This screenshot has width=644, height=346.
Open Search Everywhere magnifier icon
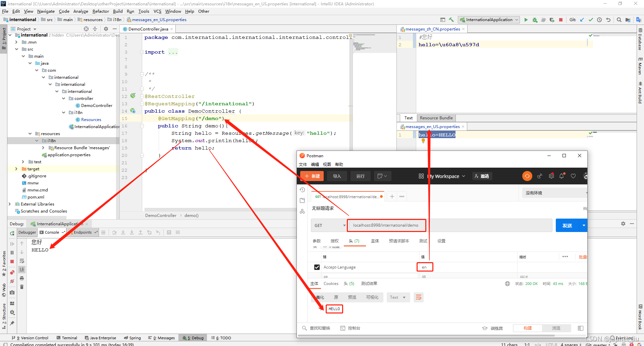[x=619, y=20]
